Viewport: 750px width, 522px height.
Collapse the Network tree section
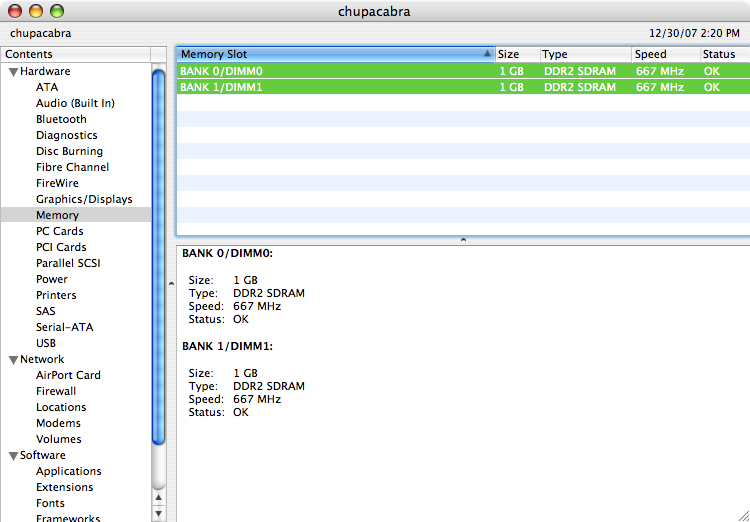click(x=13, y=360)
